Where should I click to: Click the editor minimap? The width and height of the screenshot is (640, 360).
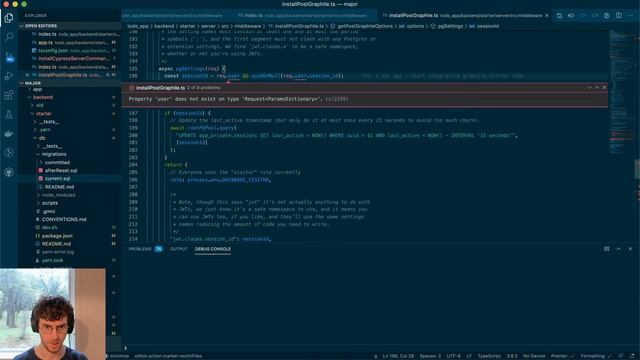621,92
